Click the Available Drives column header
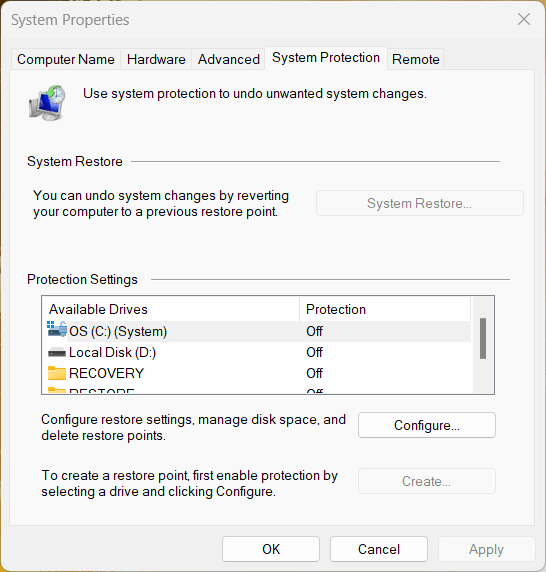Image resolution: width=546 pixels, height=572 pixels. [x=171, y=309]
